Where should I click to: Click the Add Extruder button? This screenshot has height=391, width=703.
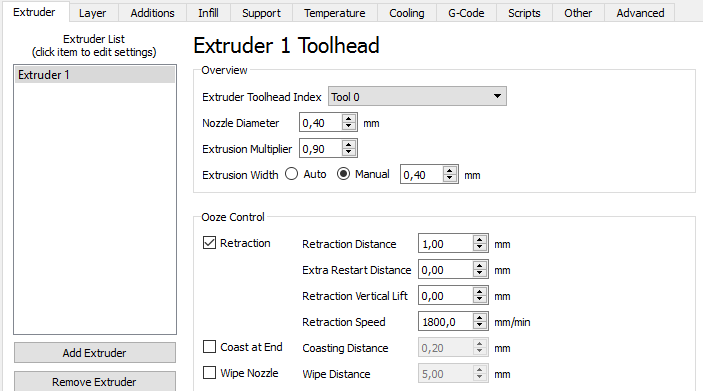coord(95,353)
